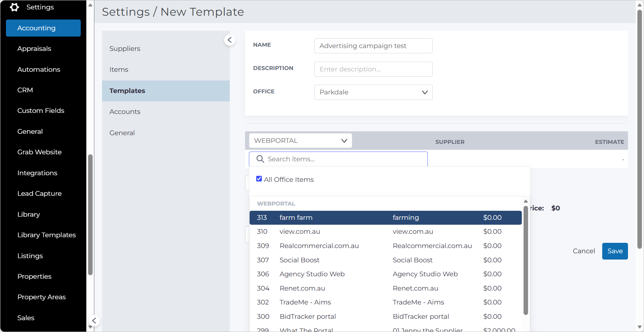644x332 pixels.
Task: Select Templates in the accounting submenu
Action: (166, 91)
